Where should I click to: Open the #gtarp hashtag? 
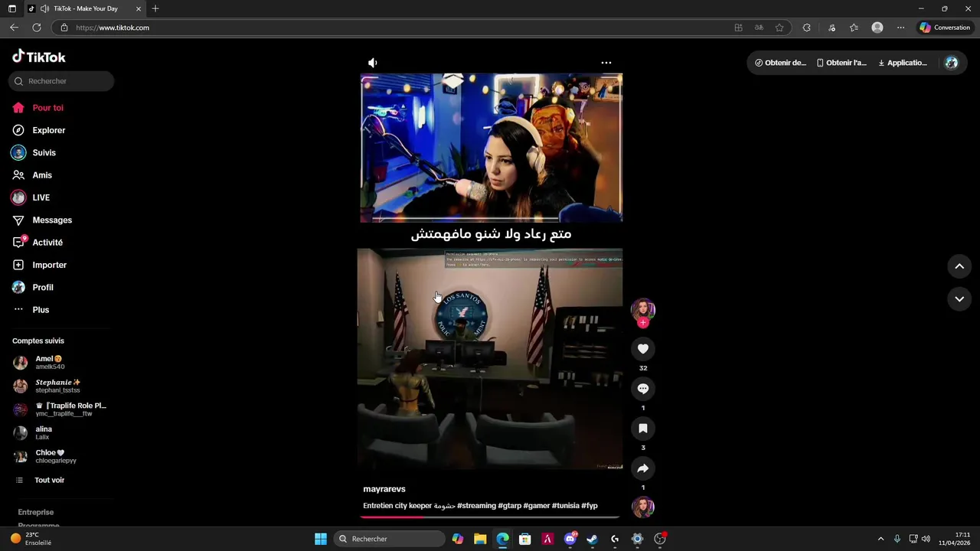[509, 506]
